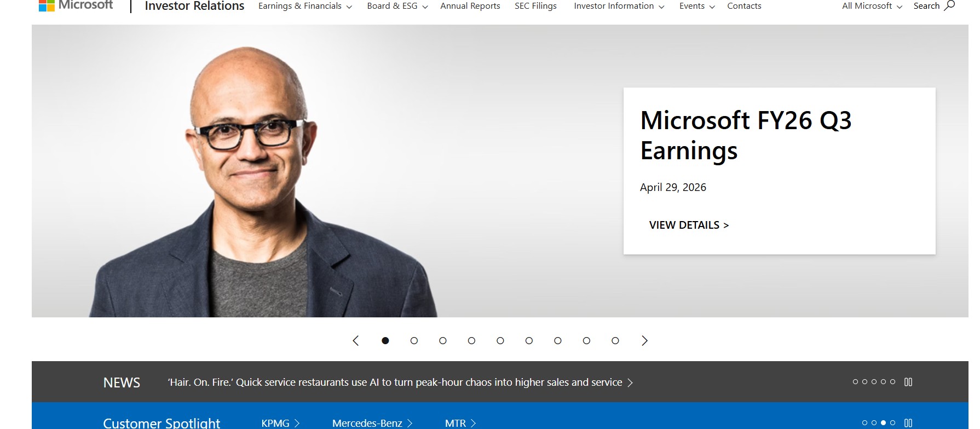Open the Mercedes-Benz customer spotlight
This screenshot has height=429, width=980.
pos(372,423)
